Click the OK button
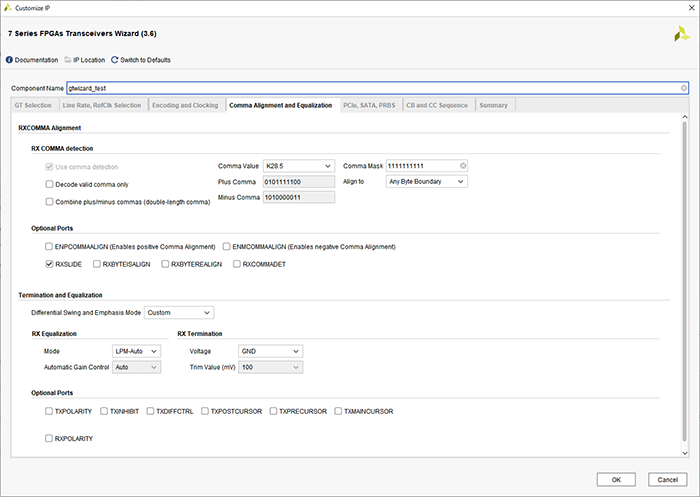 coord(616,480)
